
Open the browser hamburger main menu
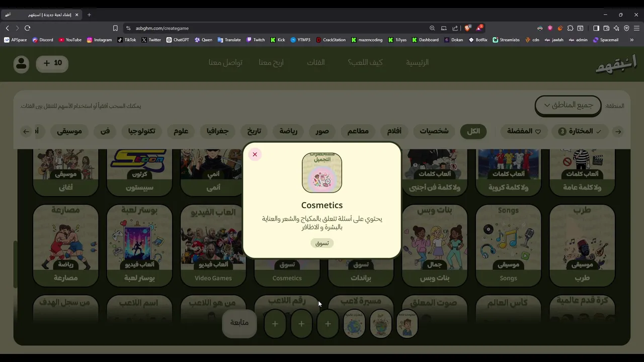click(636, 28)
